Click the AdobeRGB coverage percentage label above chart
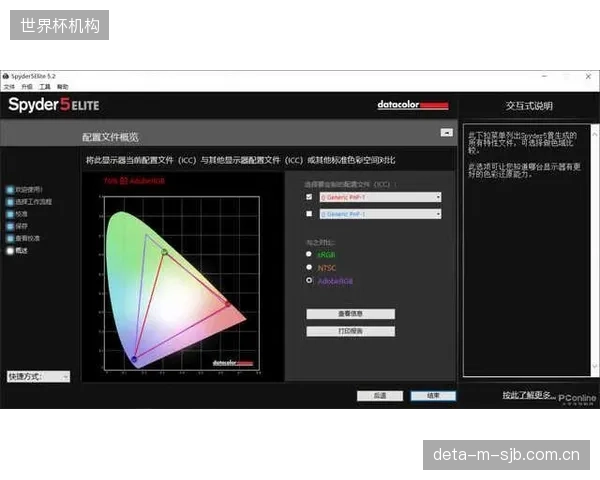Image resolution: width=600 pixels, height=480 pixels. [x=134, y=181]
